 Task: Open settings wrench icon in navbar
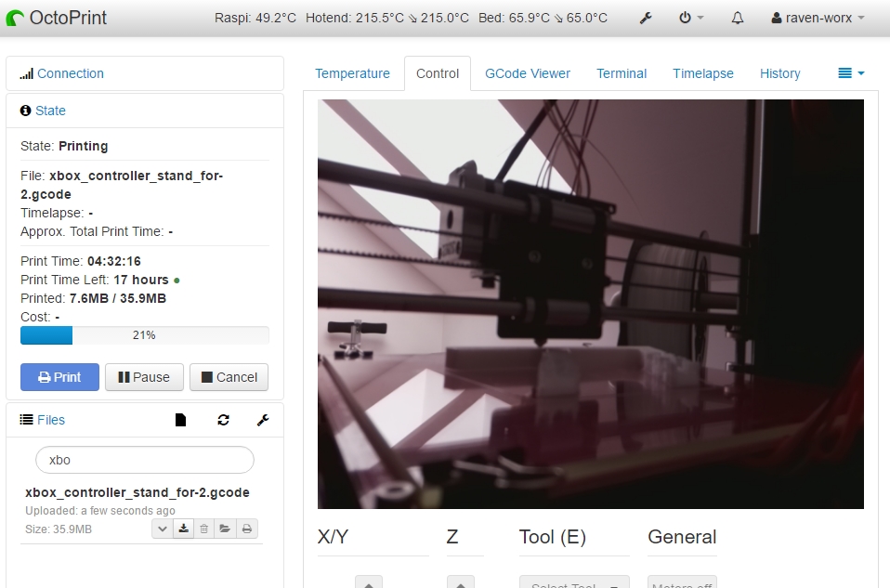(646, 19)
